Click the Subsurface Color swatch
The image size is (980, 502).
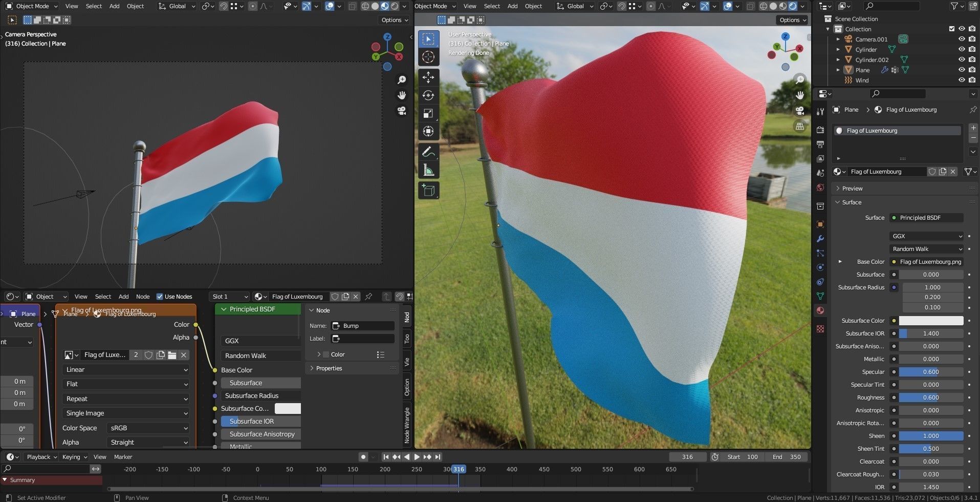click(x=931, y=320)
